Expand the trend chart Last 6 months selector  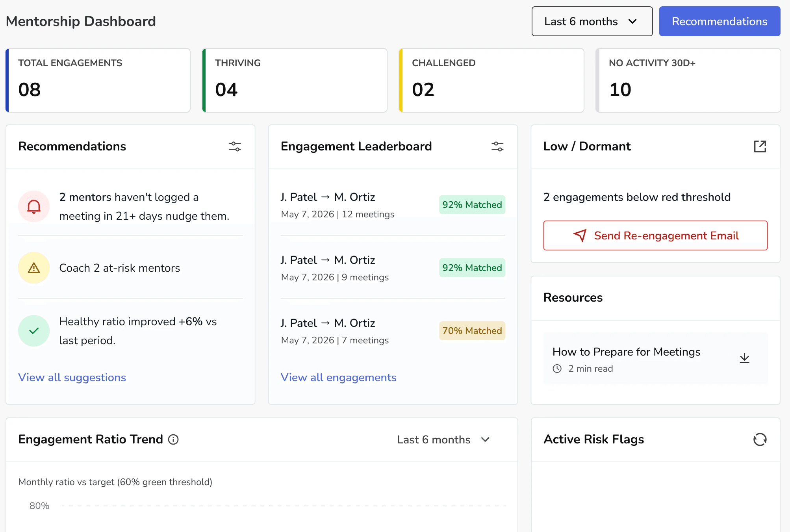[x=443, y=439]
